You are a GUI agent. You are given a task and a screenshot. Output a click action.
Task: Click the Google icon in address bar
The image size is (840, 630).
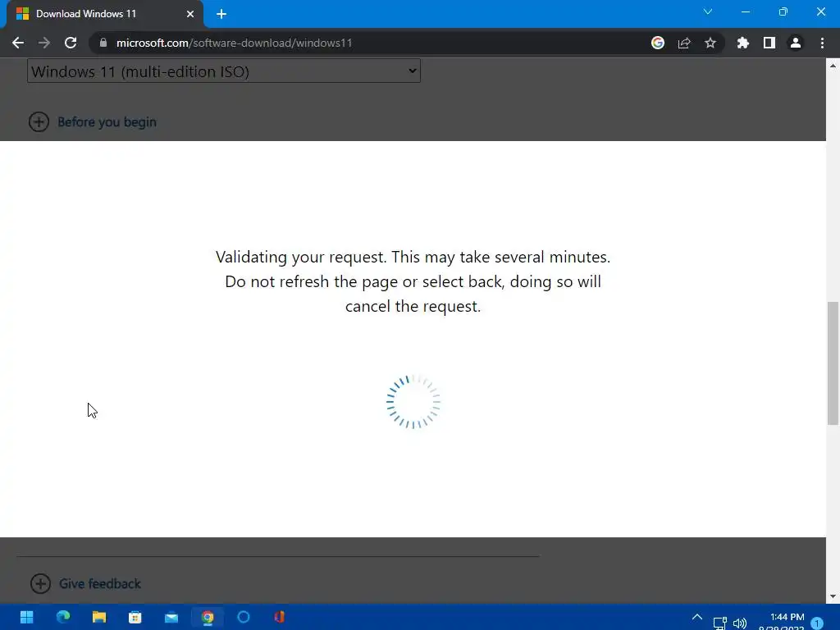[x=657, y=43]
